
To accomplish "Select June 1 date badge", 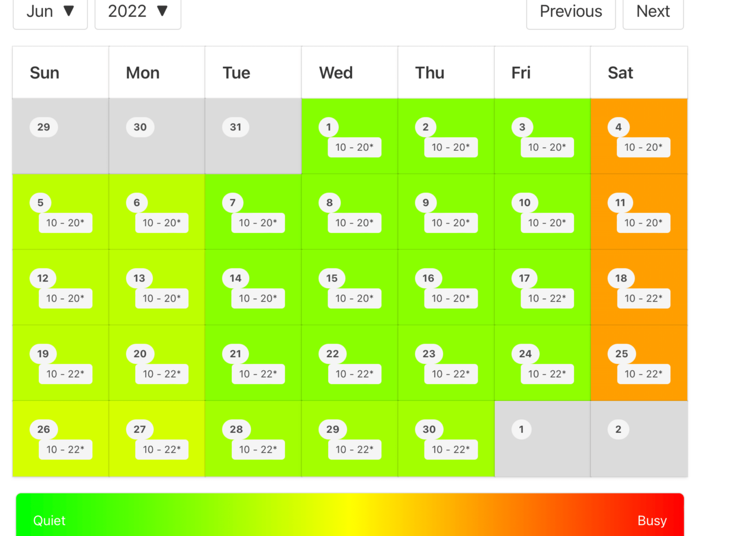I will (329, 127).
